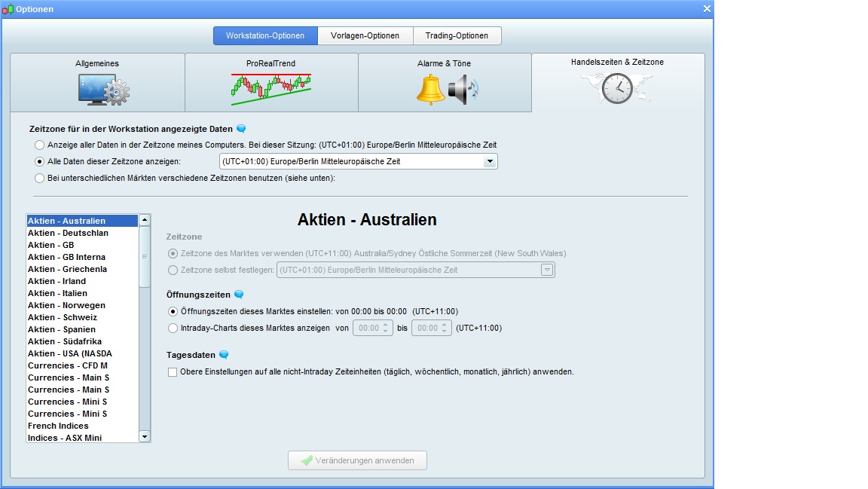Open help bubble next to Öffnungszeiten
Image resolution: width=868 pixels, height=489 pixels.
pos(239,294)
